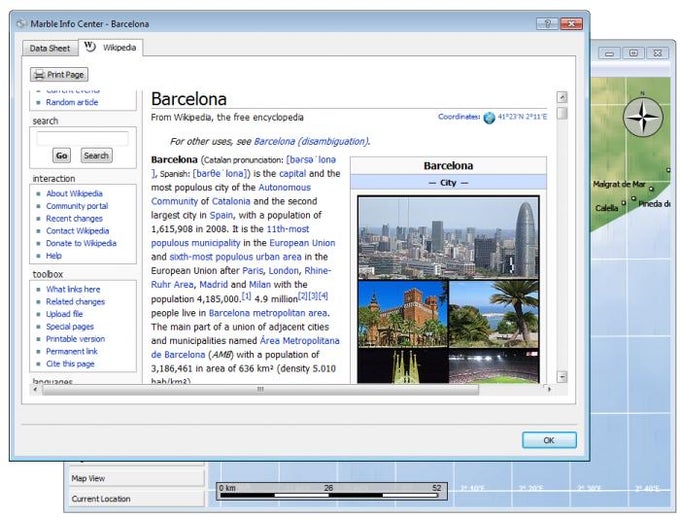680x520 pixels.
Task: Click the vertical scrollbar thumb
Action: coord(562,113)
